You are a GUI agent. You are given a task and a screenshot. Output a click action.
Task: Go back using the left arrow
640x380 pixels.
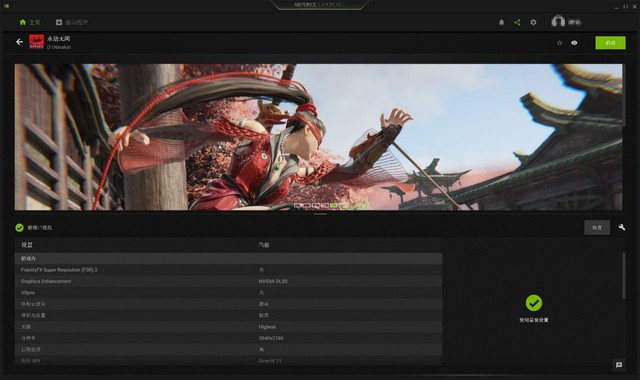click(19, 42)
